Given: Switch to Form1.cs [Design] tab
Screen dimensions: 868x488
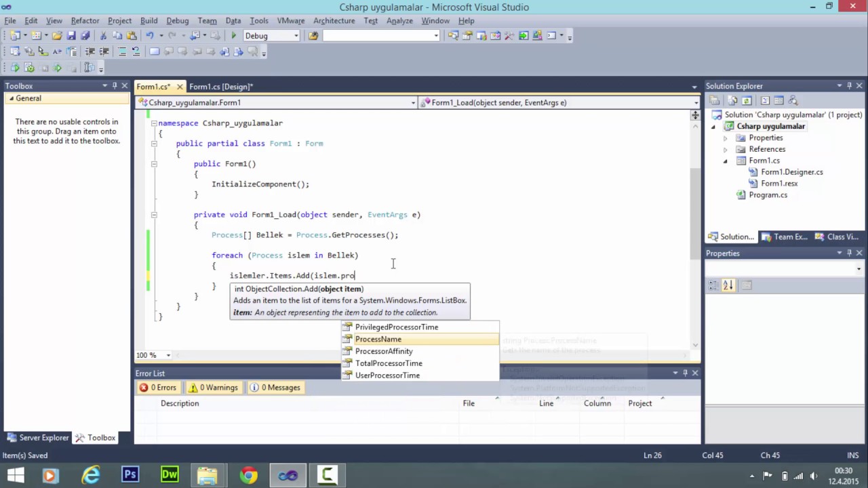Looking at the screenshot, I should coord(221,86).
